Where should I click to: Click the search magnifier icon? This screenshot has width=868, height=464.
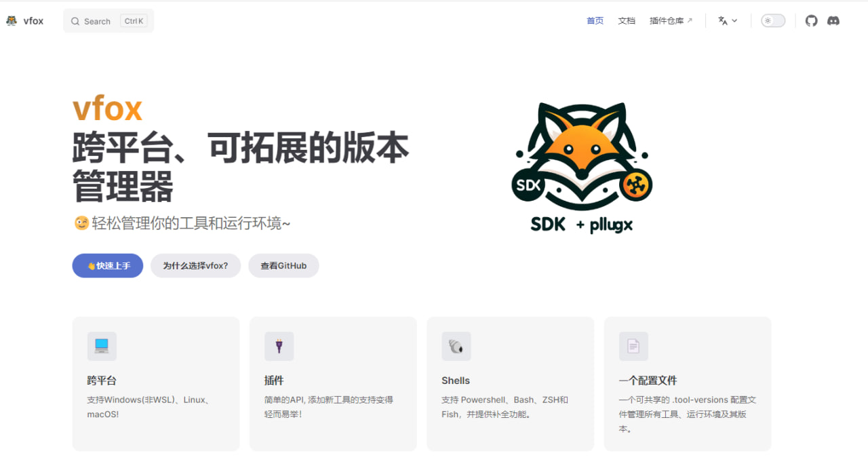click(x=75, y=21)
